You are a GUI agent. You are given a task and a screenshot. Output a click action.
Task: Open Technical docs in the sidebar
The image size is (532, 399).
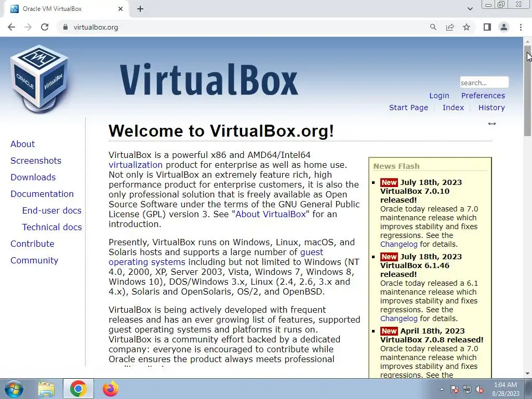pos(52,227)
